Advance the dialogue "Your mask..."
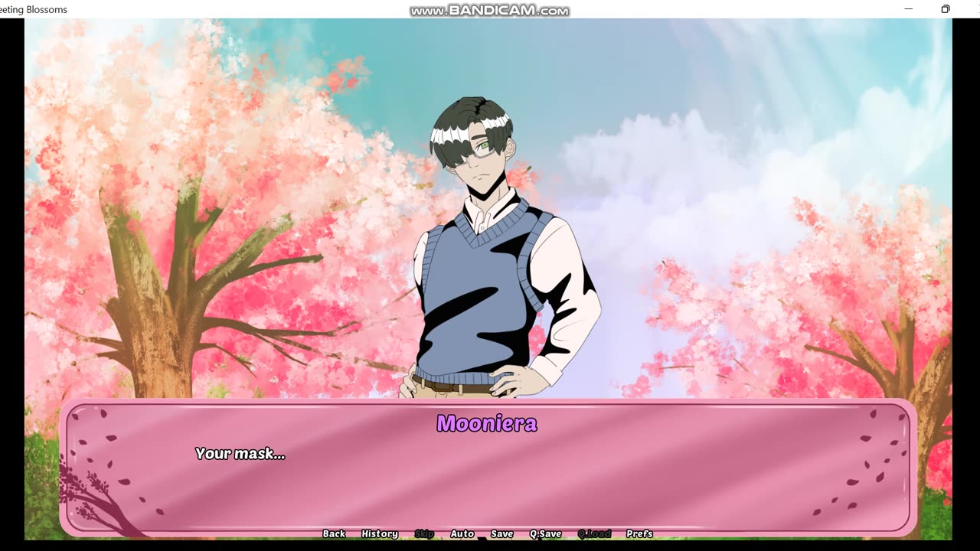The height and width of the screenshot is (551, 980). pos(240,454)
